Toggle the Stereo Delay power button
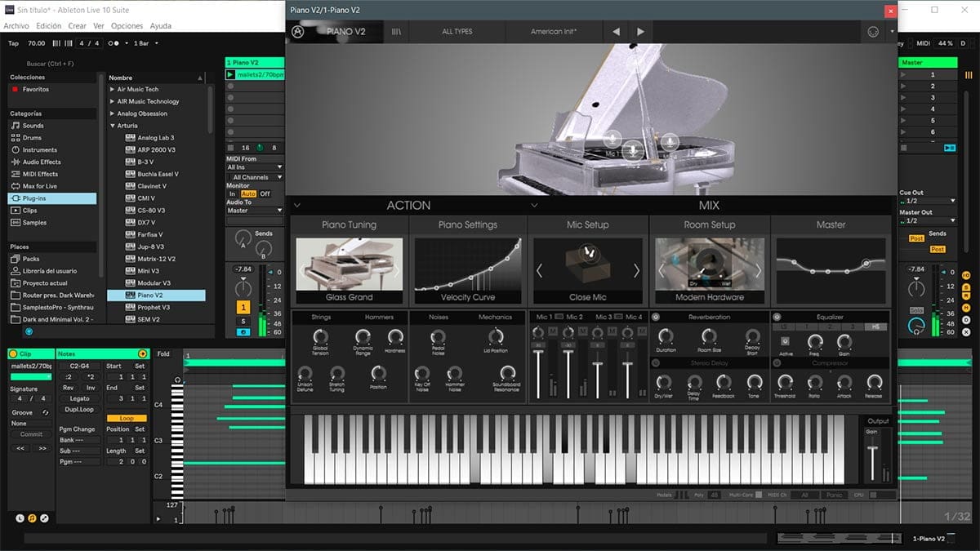This screenshot has height=551, width=980. (656, 362)
